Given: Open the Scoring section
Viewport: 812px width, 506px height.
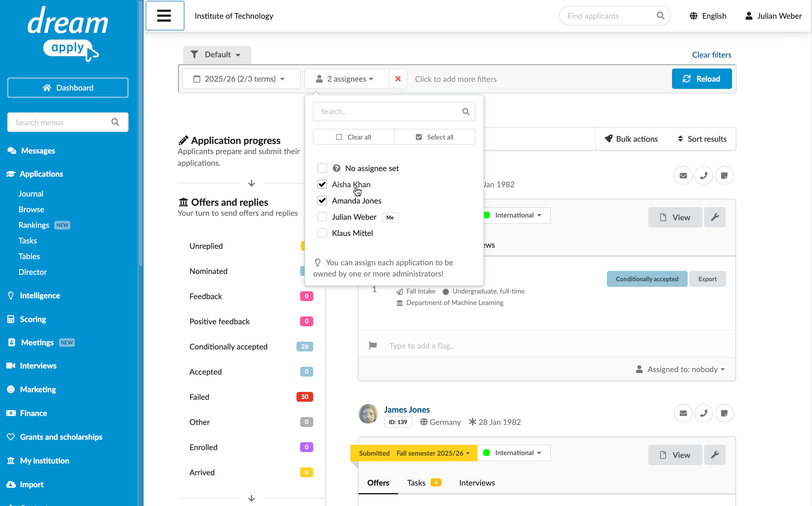Looking at the screenshot, I should tap(33, 319).
